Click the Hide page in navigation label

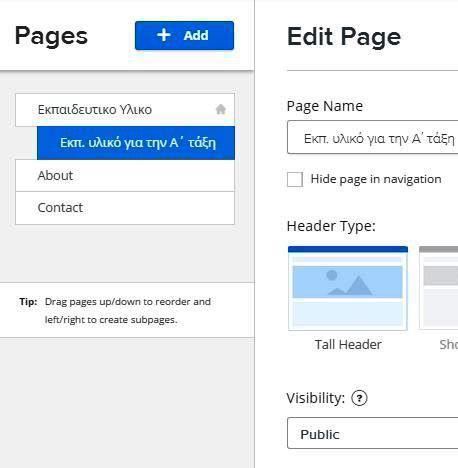coord(376,179)
